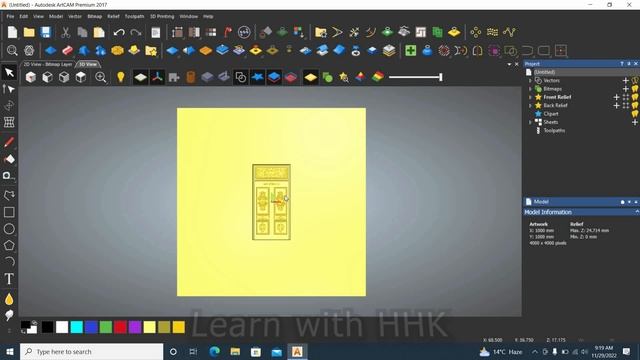Click the lightbulb lighting icon
Image resolution: width=640 pixels, height=360 pixels.
pos(120,77)
